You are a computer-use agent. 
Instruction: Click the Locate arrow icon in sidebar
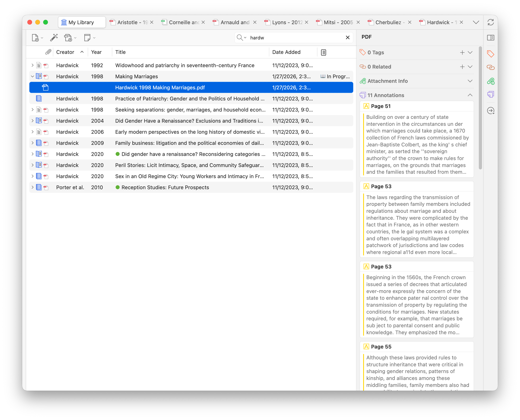point(490,111)
